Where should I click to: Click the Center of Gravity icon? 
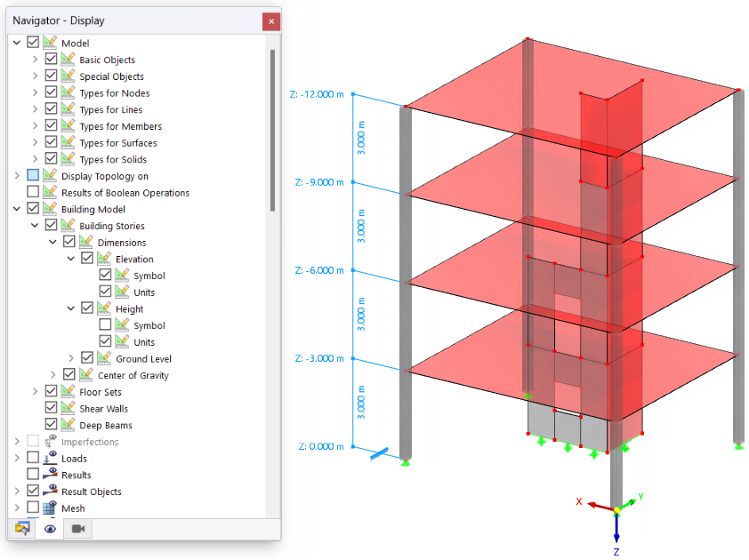point(86,375)
